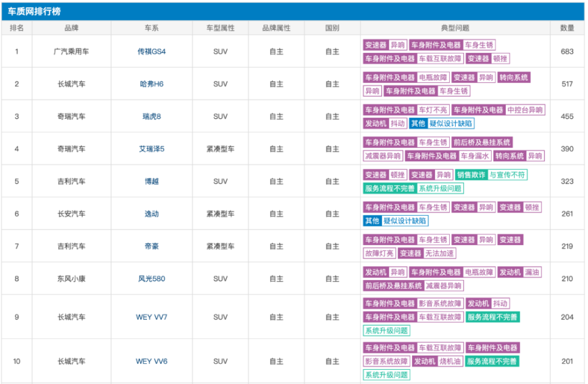Click the 车身漏水 issue tag
The image size is (588, 384).
point(475,156)
